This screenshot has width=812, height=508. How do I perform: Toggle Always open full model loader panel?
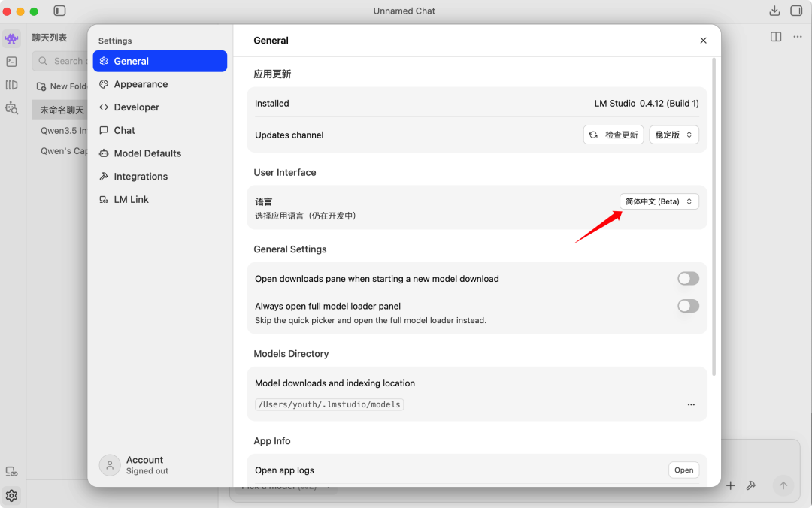(x=688, y=306)
